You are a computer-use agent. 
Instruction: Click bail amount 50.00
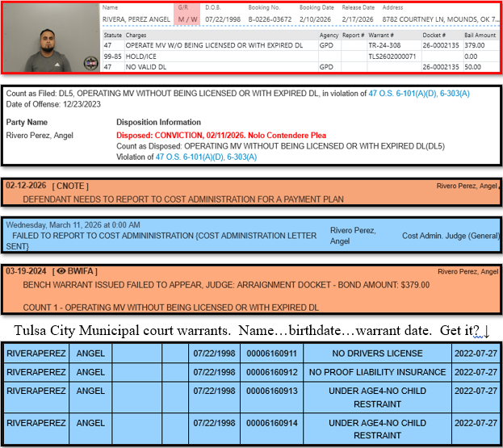(472, 67)
